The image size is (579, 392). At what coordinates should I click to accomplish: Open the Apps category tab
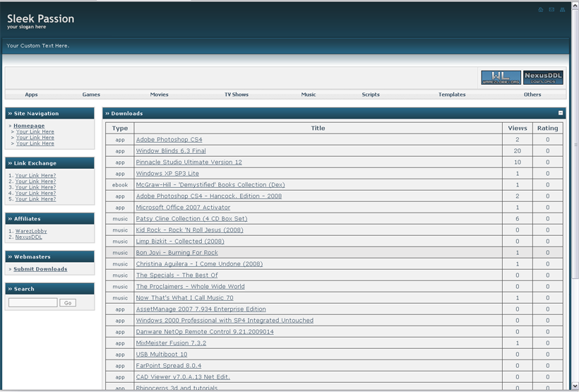point(31,95)
